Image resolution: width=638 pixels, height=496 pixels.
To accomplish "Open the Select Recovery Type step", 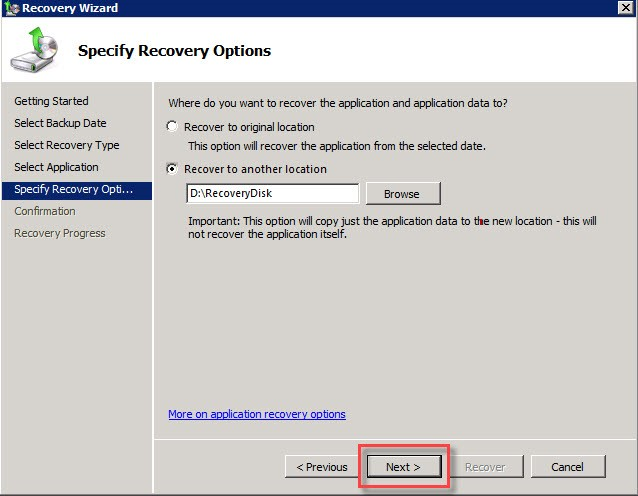I will 66,145.
